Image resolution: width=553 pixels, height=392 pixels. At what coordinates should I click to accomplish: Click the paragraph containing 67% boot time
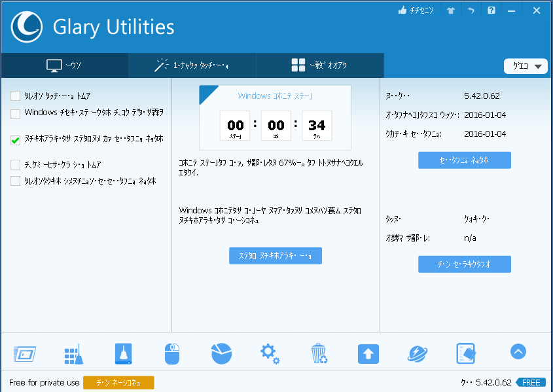[271, 168]
